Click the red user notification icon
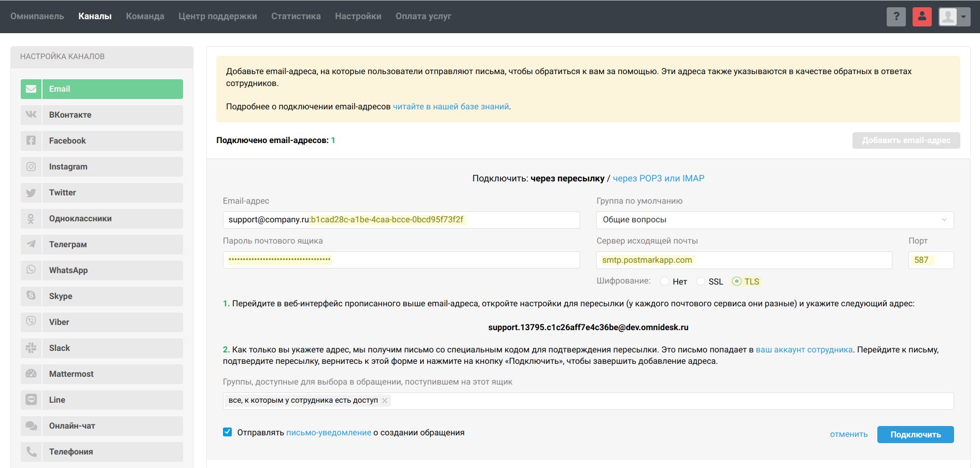Screen dimensions: 980x468 [x=922, y=17]
